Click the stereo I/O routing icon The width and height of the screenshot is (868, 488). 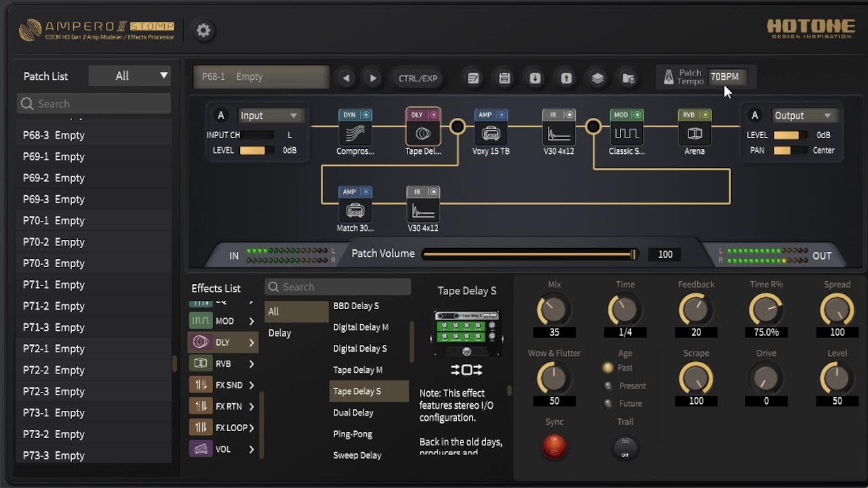467,370
